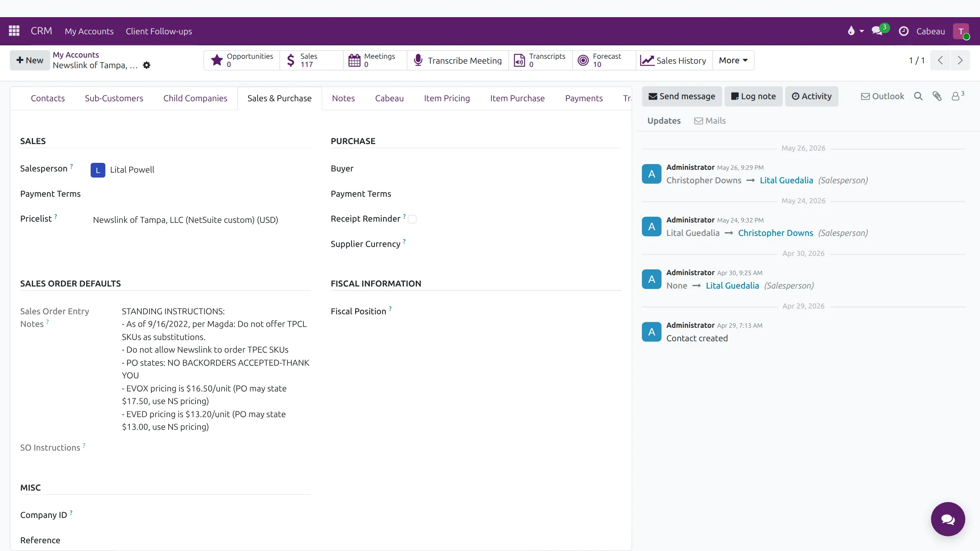Click Christopher Downs link from May 24
This screenshot has width=980, height=551.
(x=775, y=233)
